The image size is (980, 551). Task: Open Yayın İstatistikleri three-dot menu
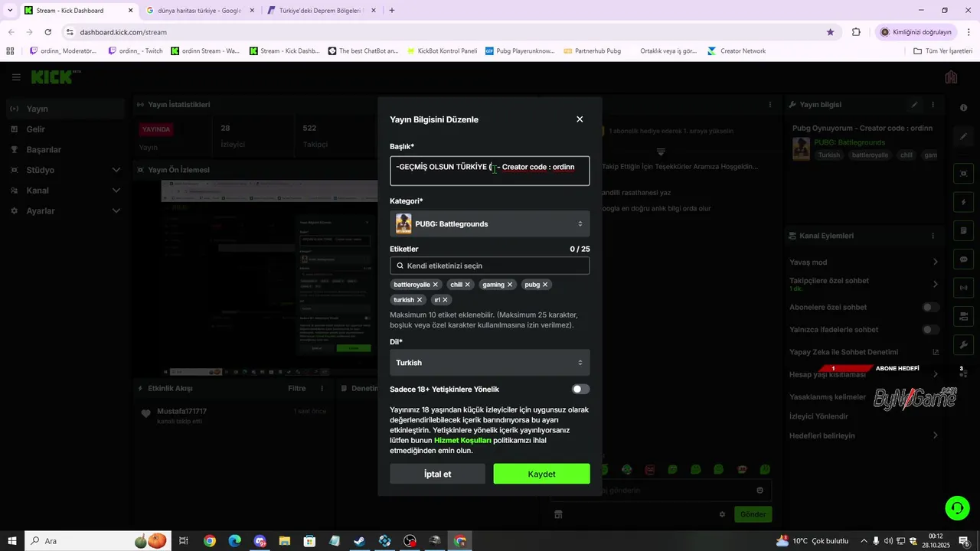tap(770, 105)
